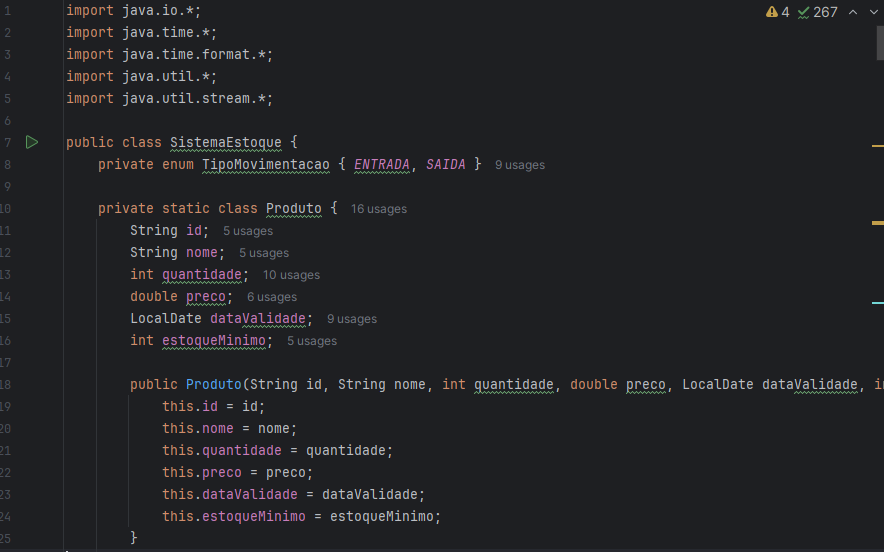Jump to next highlighted error arrow
Image resolution: width=884 pixels, height=552 pixels.
[873, 12]
